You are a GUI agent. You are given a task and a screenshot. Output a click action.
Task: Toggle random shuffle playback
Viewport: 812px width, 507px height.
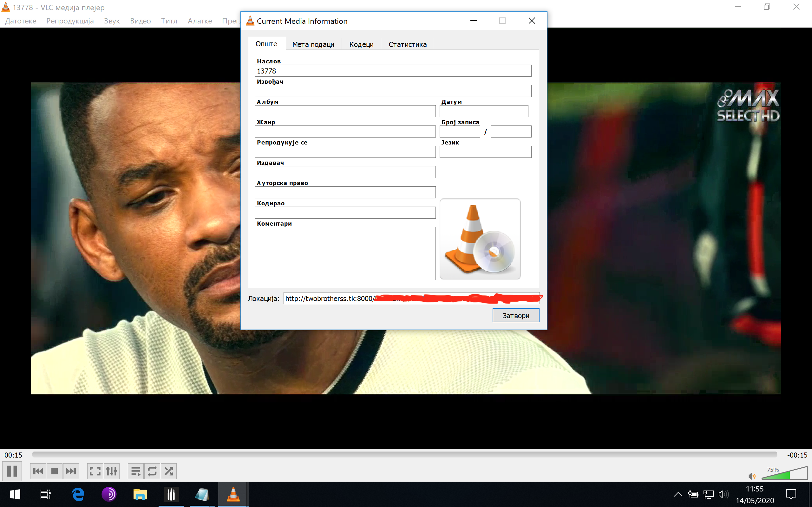click(169, 471)
